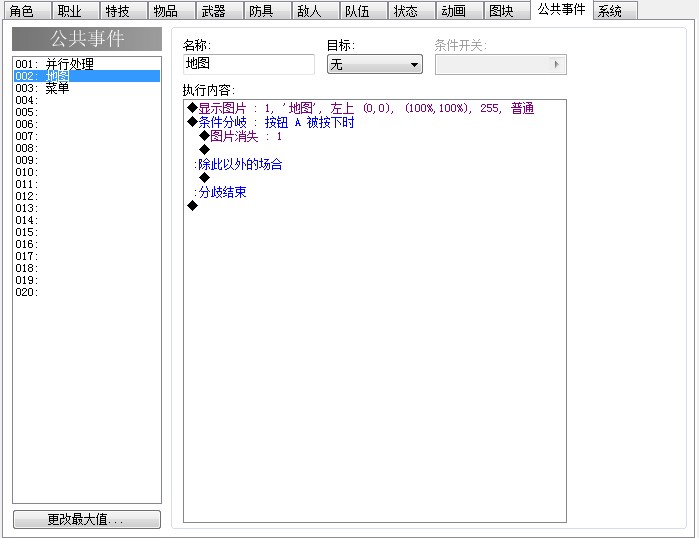This screenshot has height=538, width=699.
Task: Switch to the 角色 tab
Action: [27, 11]
